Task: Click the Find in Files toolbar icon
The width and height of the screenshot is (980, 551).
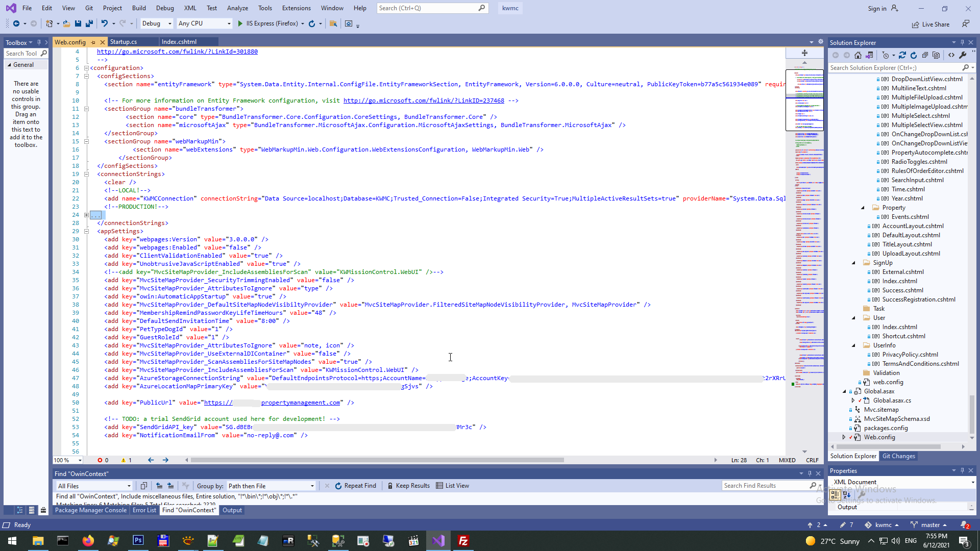Action: (333, 23)
